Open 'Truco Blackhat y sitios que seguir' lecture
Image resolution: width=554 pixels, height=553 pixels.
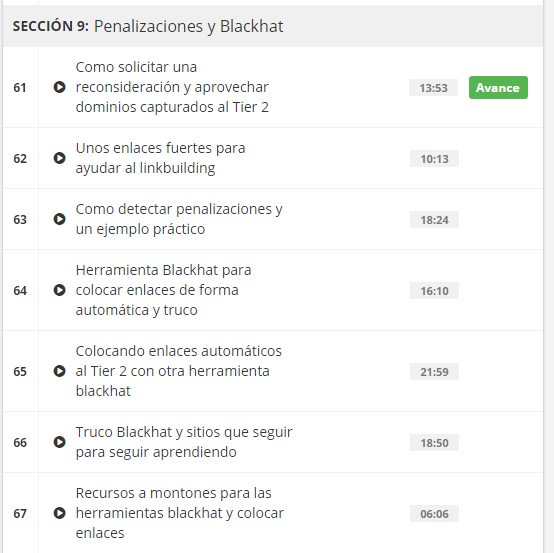(184, 442)
